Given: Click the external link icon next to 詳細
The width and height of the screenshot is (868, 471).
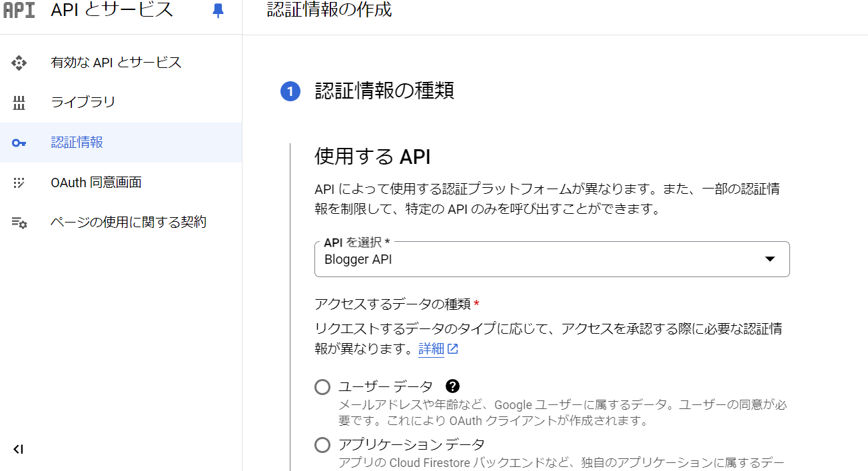Looking at the screenshot, I should pos(454,348).
